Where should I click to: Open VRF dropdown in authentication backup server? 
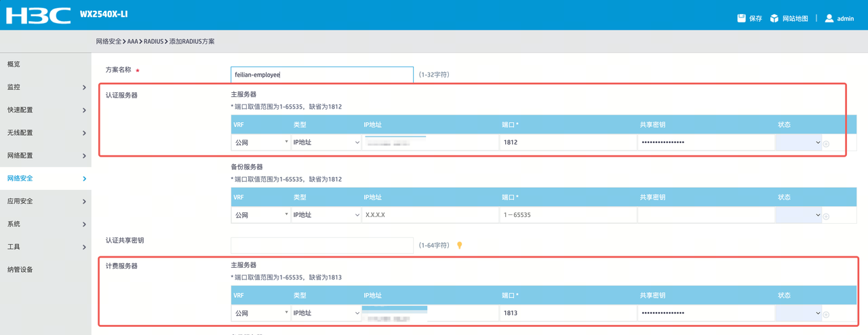coord(261,215)
